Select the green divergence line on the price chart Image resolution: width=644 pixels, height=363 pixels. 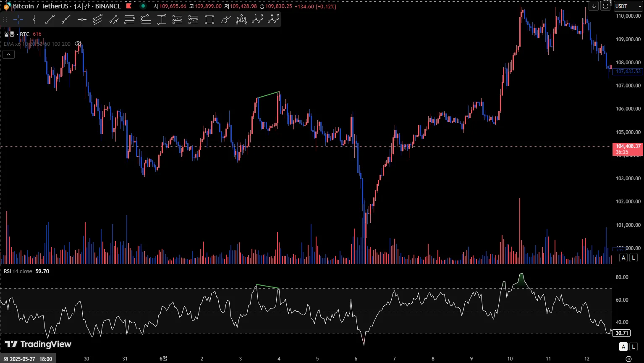(x=268, y=95)
